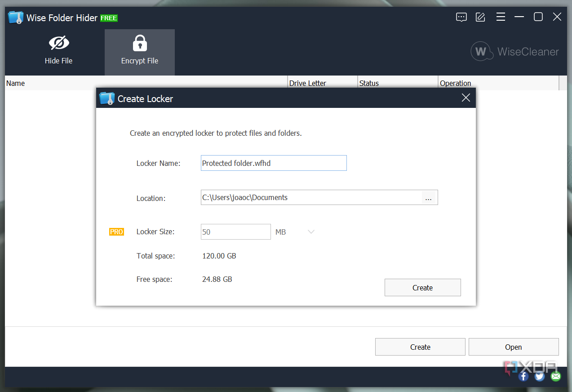Click the Locker Size field
Image resolution: width=572 pixels, height=392 pixels.
click(x=235, y=232)
